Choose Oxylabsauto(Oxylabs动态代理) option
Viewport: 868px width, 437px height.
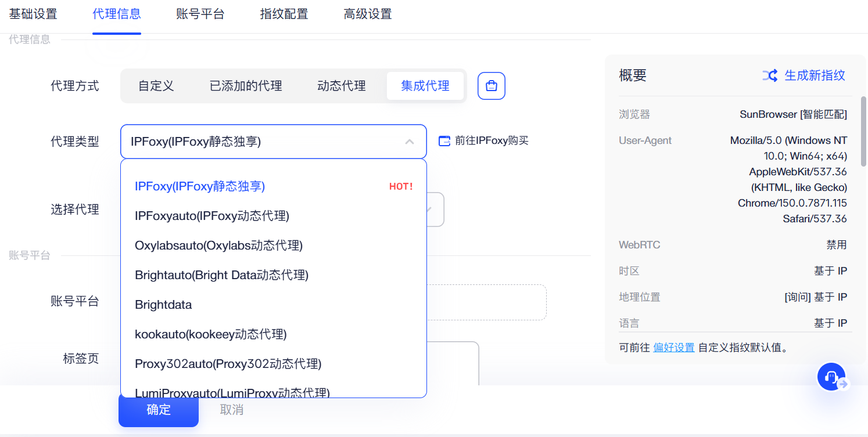tap(274, 245)
